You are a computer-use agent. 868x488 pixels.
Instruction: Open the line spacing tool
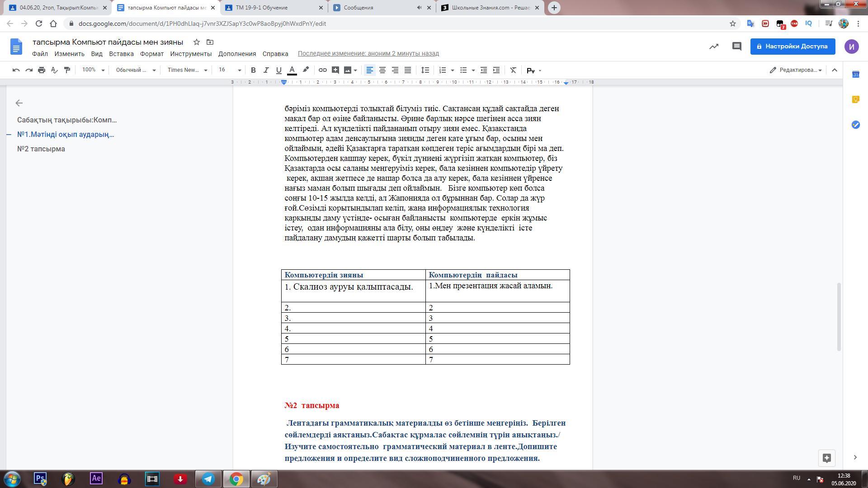[425, 70]
